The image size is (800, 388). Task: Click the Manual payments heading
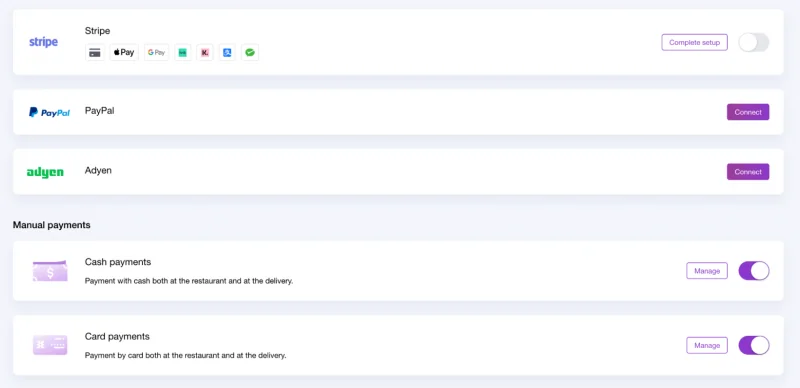click(x=52, y=225)
